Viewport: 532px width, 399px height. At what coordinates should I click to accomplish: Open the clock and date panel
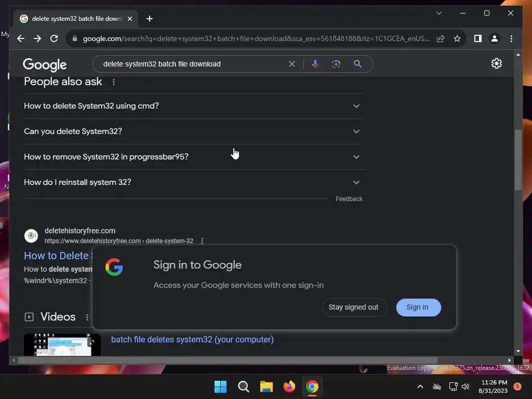[x=494, y=387]
